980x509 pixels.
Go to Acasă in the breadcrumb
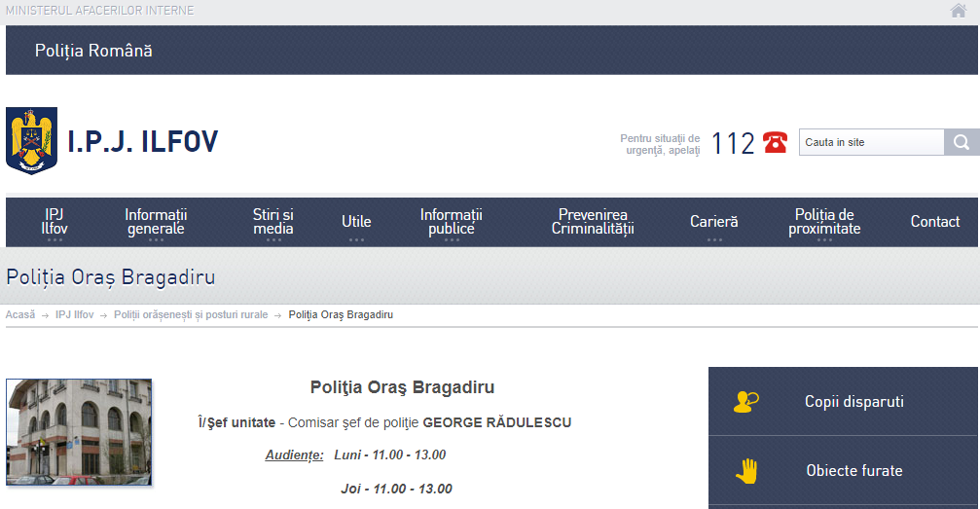[20, 314]
